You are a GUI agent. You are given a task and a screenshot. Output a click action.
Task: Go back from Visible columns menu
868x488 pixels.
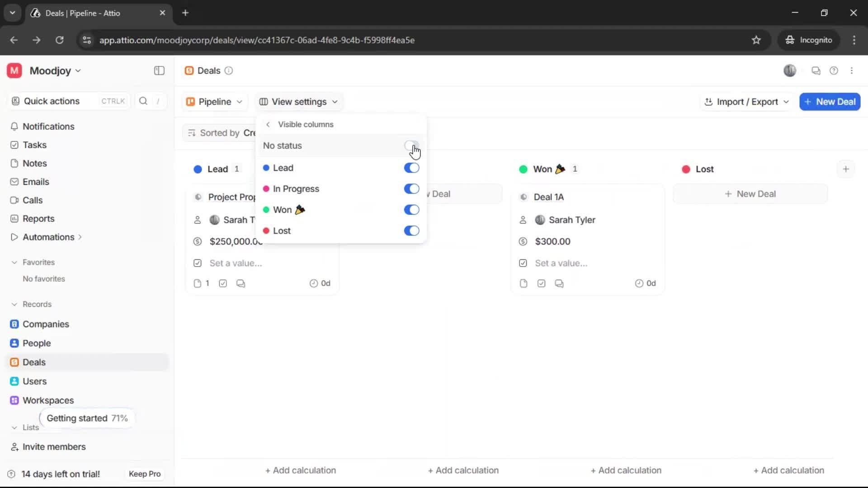pyautogui.click(x=268, y=124)
